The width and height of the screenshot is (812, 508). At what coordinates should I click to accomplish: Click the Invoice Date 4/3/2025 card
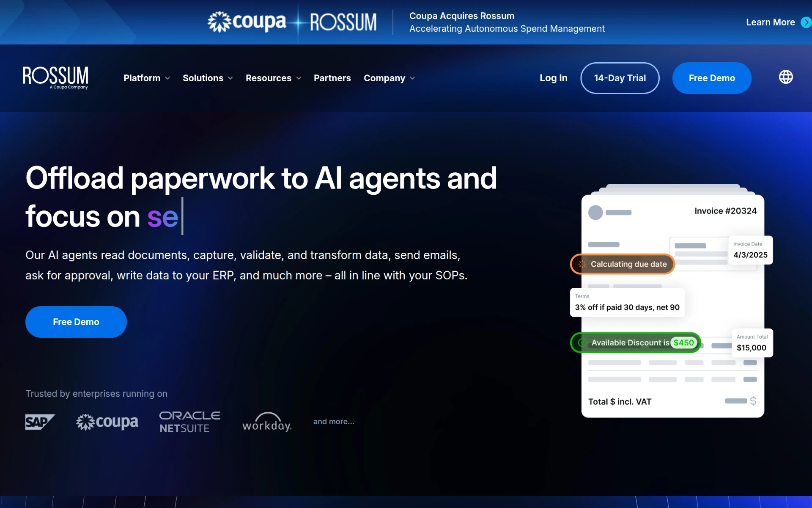(x=750, y=250)
